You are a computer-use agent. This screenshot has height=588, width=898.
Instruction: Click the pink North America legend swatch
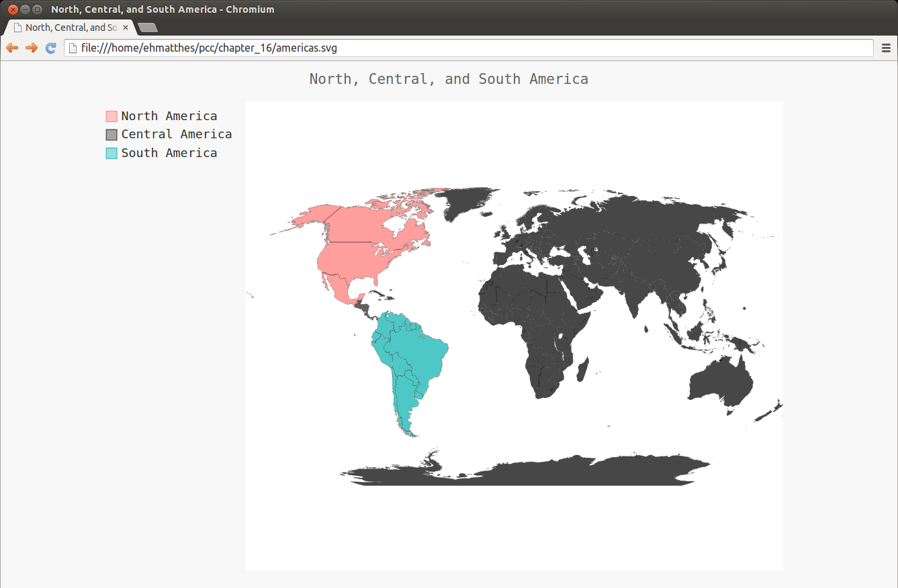(111, 117)
